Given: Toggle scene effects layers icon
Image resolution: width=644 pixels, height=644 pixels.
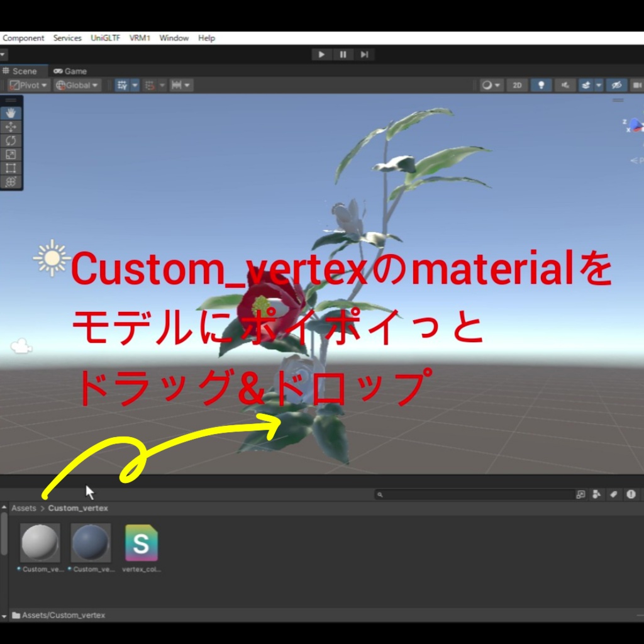Looking at the screenshot, I should point(586,85).
